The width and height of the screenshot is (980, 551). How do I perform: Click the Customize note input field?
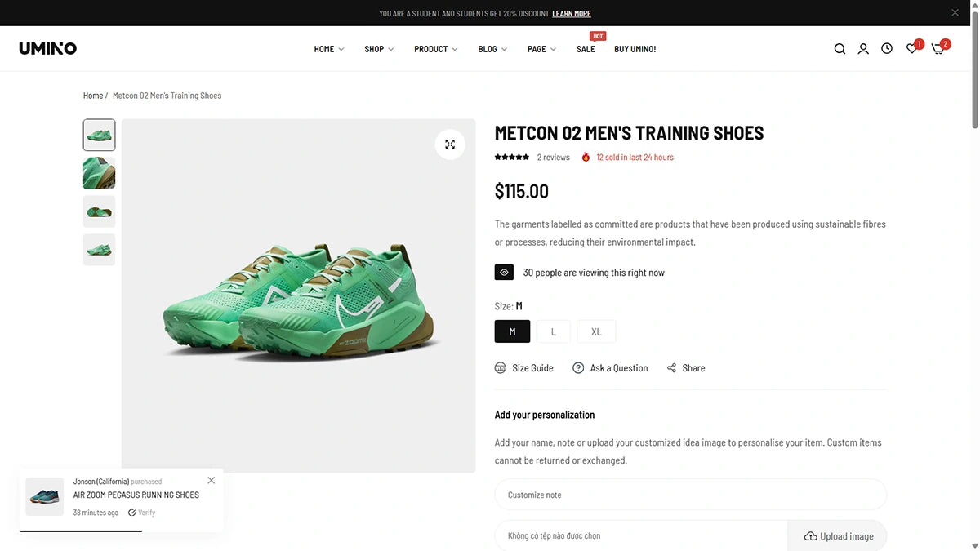690,494
